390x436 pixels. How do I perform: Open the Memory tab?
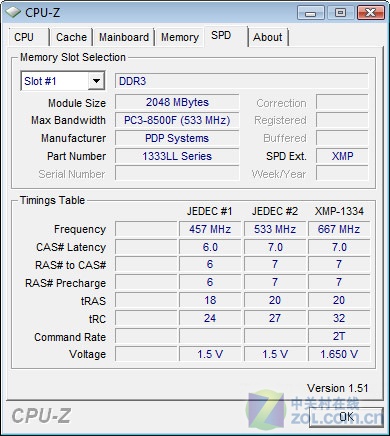pos(180,37)
